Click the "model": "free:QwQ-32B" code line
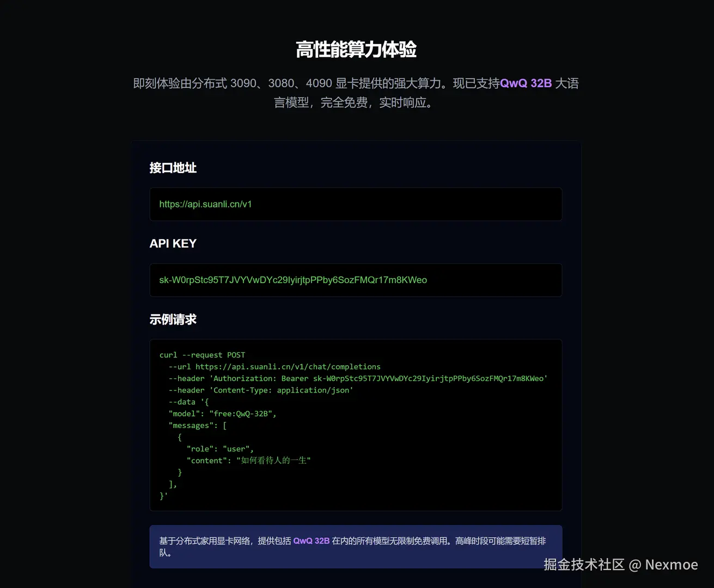Image resolution: width=714 pixels, height=588 pixels. [223, 414]
